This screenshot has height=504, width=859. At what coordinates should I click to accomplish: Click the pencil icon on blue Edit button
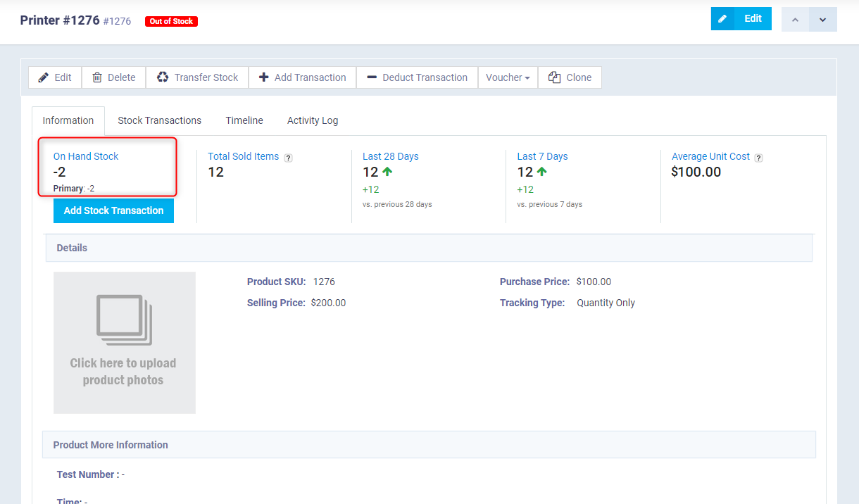pyautogui.click(x=722, y=19)
